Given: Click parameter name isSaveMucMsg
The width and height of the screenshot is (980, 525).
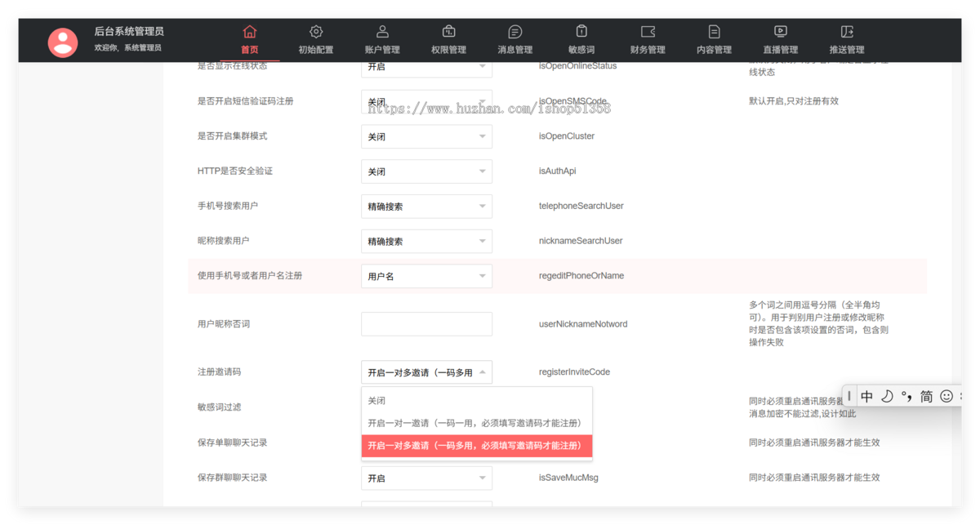Looking at the screenshot, I should pyautogui.click(x=568, y=477).
